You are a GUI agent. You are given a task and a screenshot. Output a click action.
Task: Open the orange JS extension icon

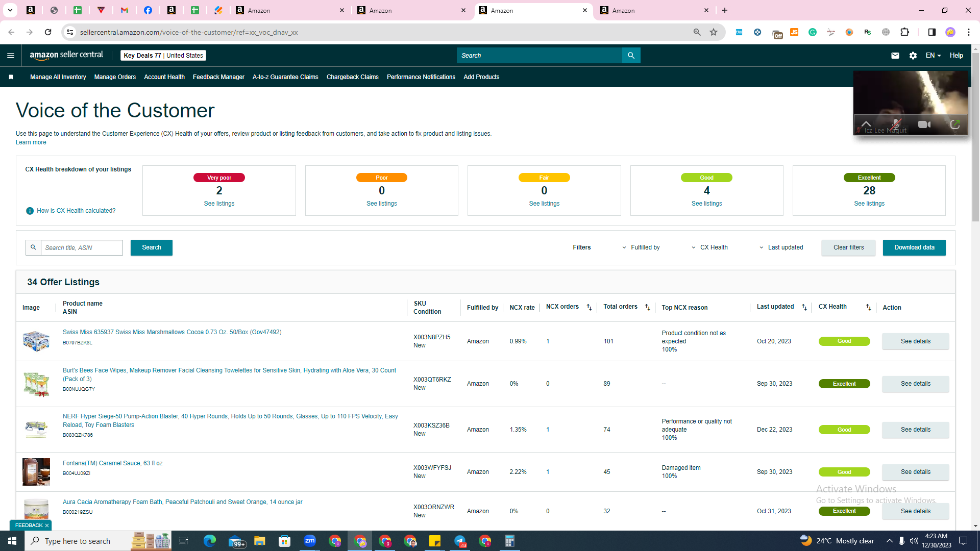point(794,32)
